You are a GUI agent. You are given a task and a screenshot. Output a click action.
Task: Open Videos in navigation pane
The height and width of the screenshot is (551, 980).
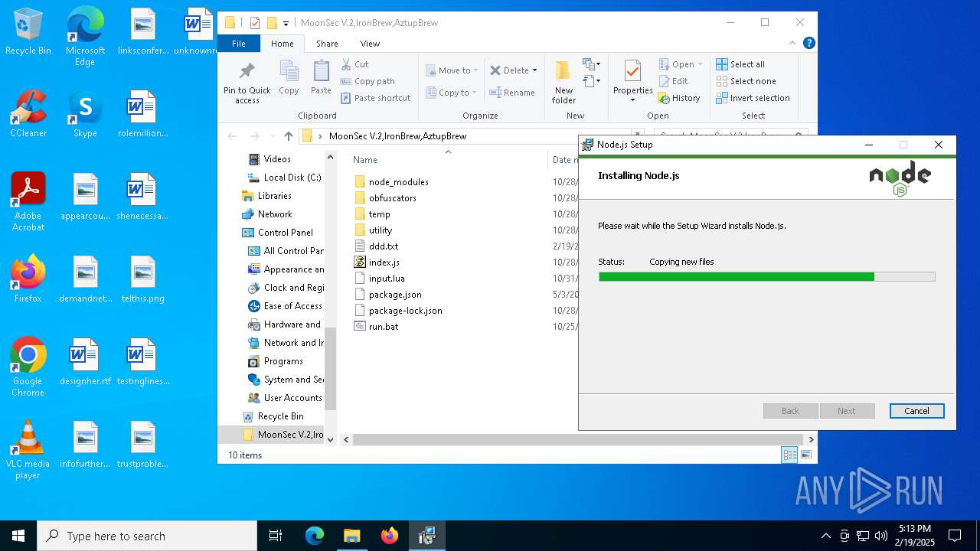276,159
